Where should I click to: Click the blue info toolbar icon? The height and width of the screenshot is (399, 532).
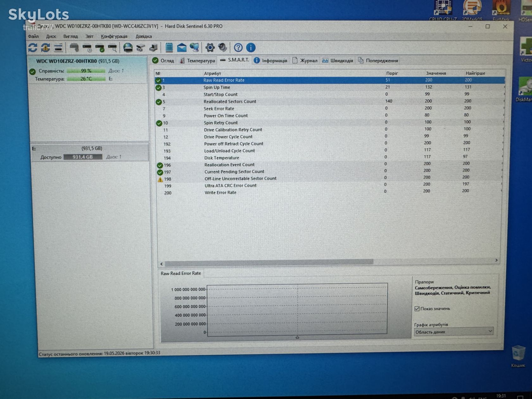[251, 48]
